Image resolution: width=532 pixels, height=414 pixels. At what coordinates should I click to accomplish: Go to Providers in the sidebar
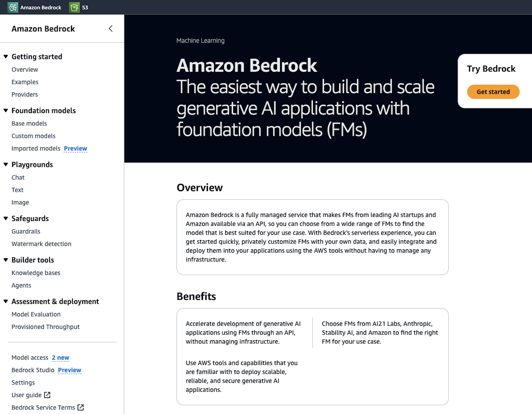click(25, 94)
